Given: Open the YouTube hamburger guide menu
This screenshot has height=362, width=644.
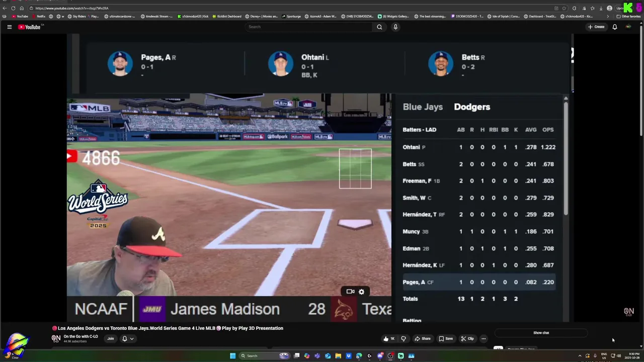Looking at the screenshot, I should (x=9, y=27).
